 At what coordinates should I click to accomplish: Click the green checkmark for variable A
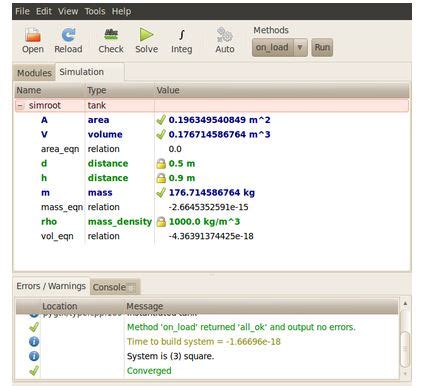click(x=161, y=120)
